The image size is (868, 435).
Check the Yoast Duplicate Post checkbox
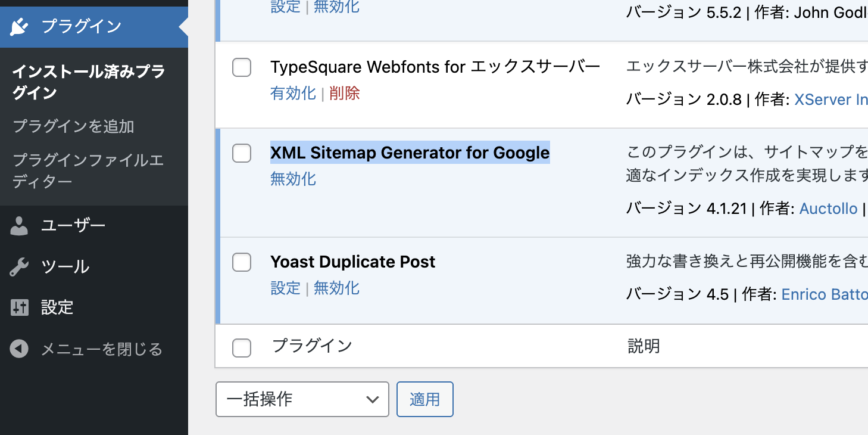[x=242, y=262]
